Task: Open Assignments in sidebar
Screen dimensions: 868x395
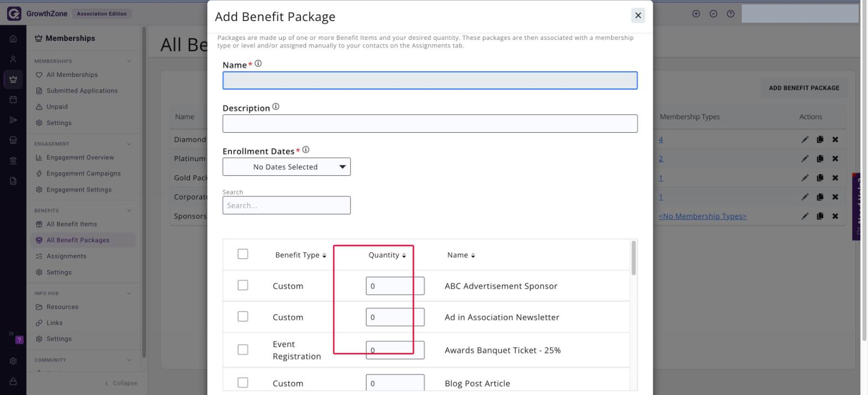Action: click(66, 256)
